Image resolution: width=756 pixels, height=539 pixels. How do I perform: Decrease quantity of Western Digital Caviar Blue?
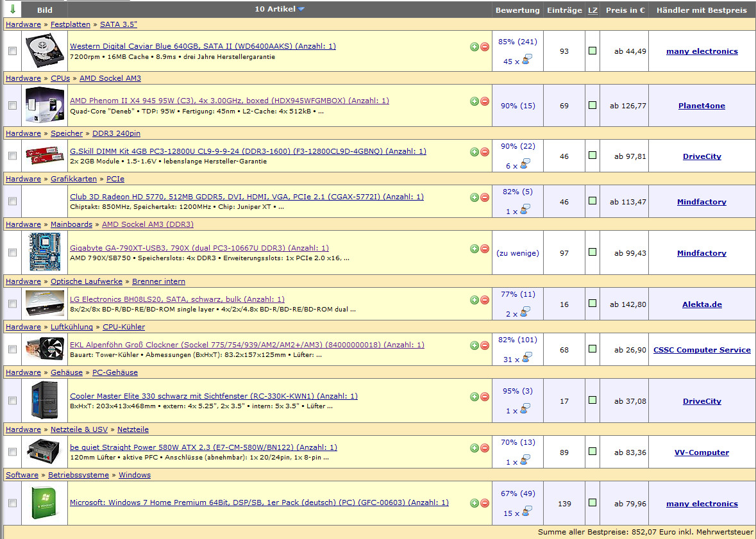click(x=485, y=47)
